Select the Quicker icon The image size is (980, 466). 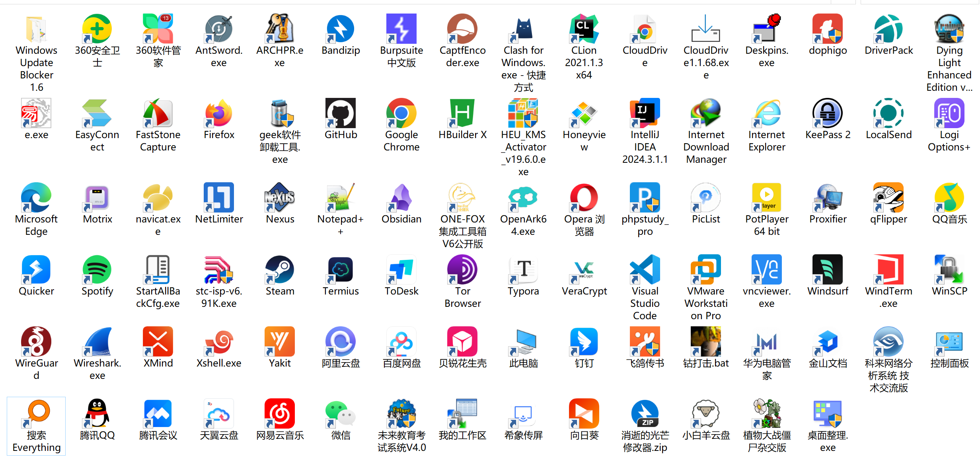coord(36,269)
